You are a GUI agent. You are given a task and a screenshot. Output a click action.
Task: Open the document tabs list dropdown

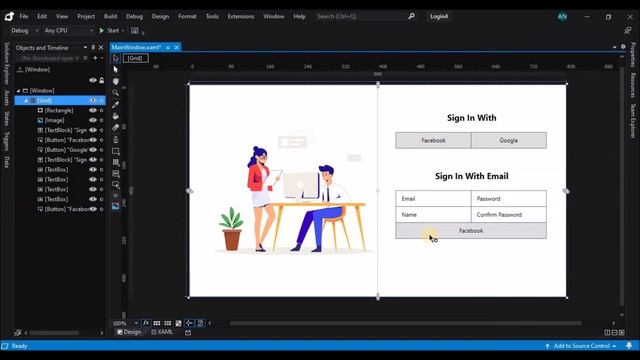[615, 47]
